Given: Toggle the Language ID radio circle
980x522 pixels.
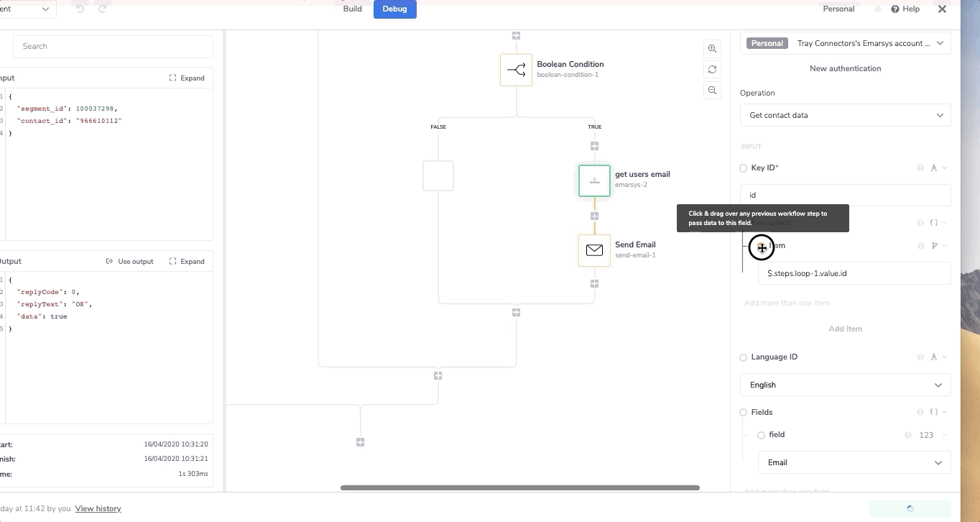Looking at the screenshot, I should pyautogui.click(x=744, y=357).
